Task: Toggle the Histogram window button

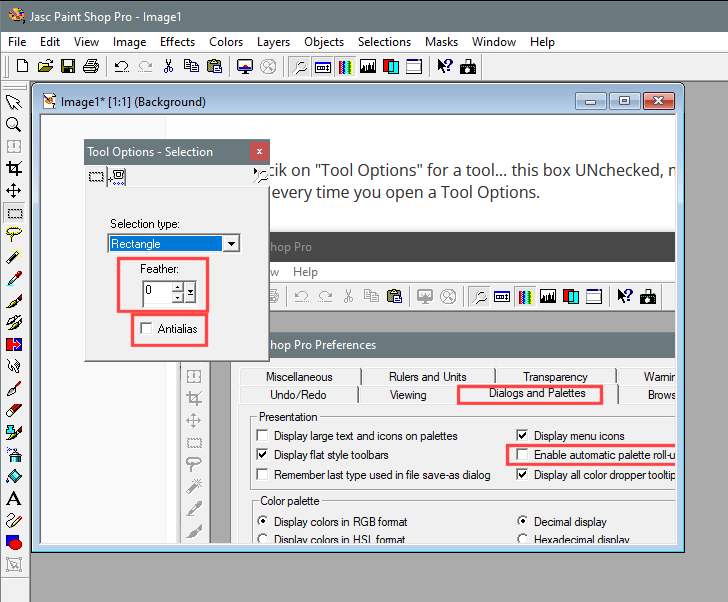Action: (x=368, y=66)
